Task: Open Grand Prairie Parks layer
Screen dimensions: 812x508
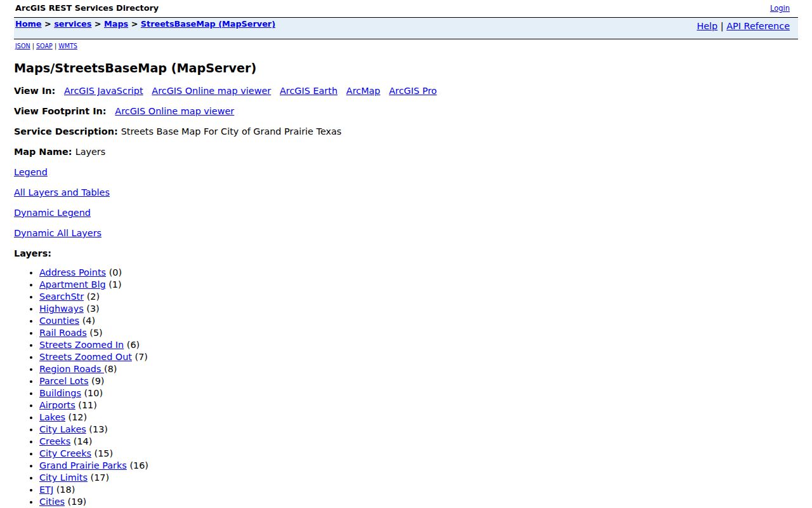Action: [83, 465]
